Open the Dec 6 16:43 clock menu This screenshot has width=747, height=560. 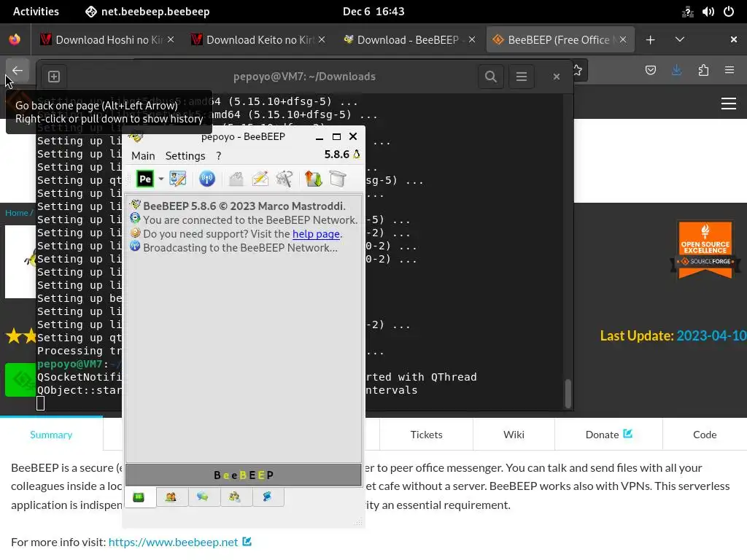373,12
